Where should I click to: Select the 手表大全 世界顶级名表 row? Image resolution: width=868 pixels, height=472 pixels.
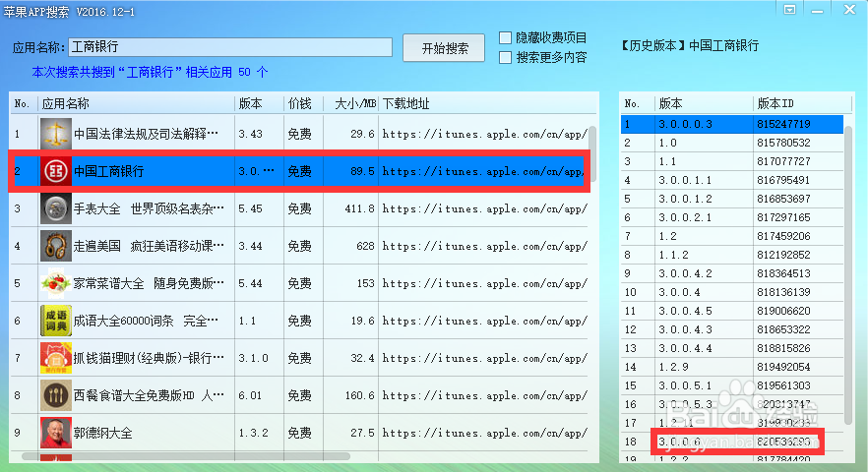tap(299, 208)
